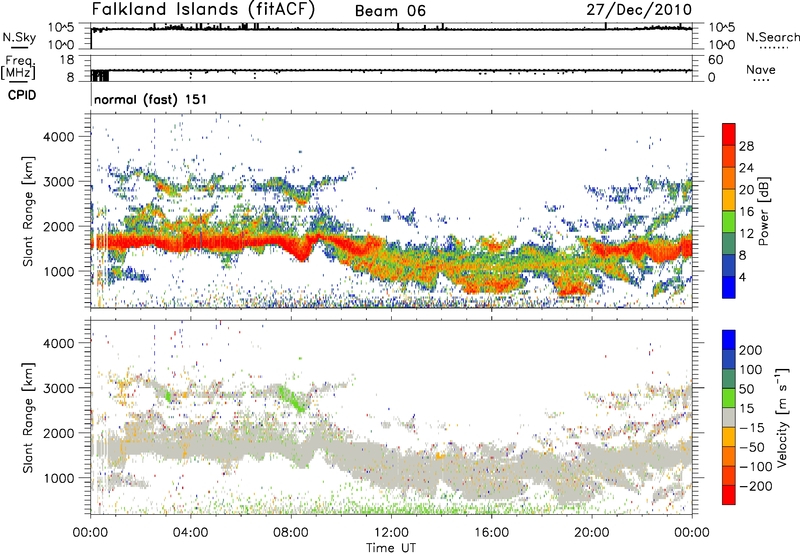Select the "16:00" time tick label
Image resolution: width=800 pixels, height=554 pixels.
pos(491,533)
